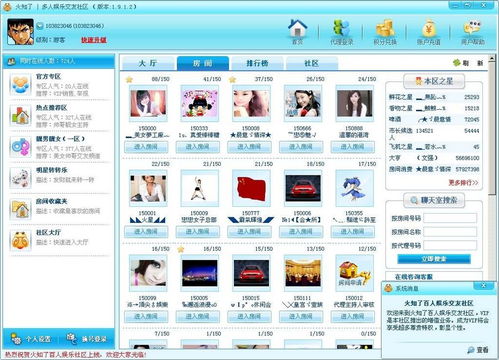The width and height of the screenshot is (499, 360).
Task: Click the star icon above room 150008
Action: pos(233,79)
